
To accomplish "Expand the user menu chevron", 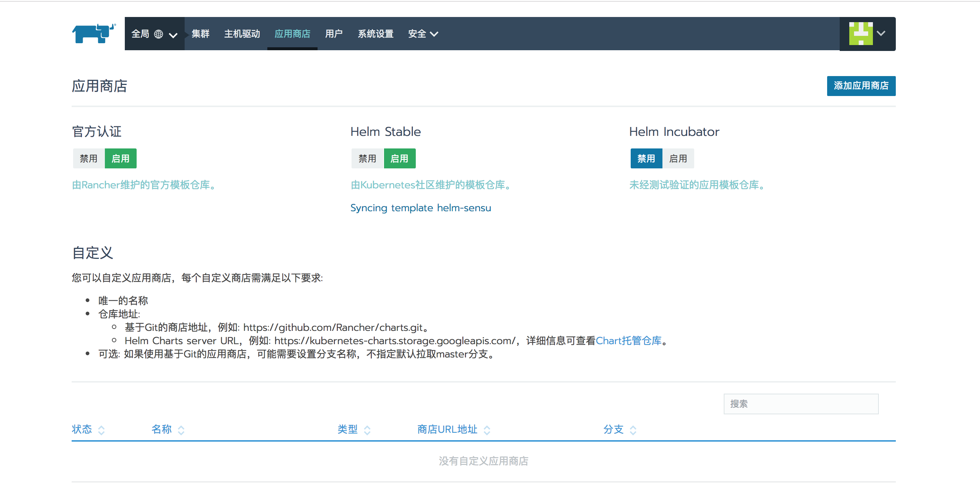I will click(x=881, y=34).
